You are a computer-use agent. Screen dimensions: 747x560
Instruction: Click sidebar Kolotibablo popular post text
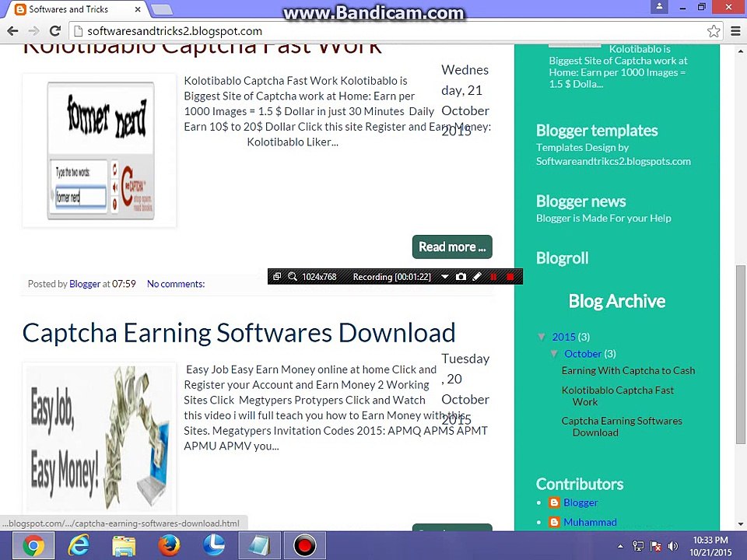[x=618, y=67]
